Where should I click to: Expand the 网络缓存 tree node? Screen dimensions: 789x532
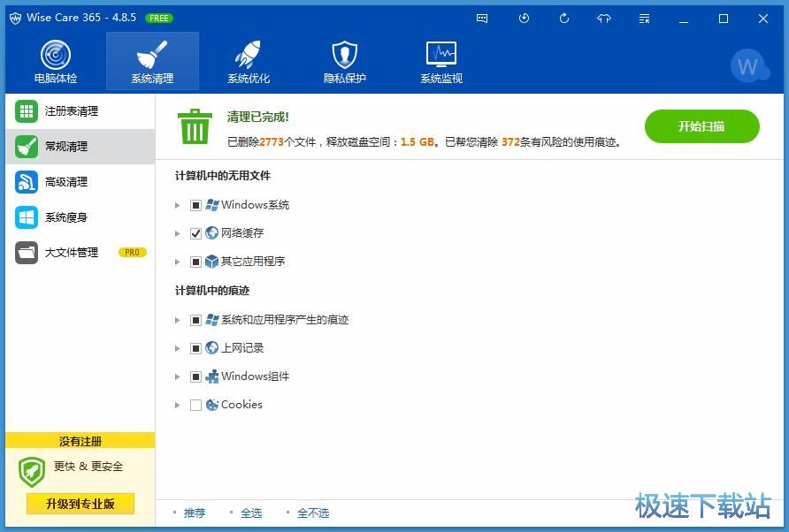click(x=177, y=233)
